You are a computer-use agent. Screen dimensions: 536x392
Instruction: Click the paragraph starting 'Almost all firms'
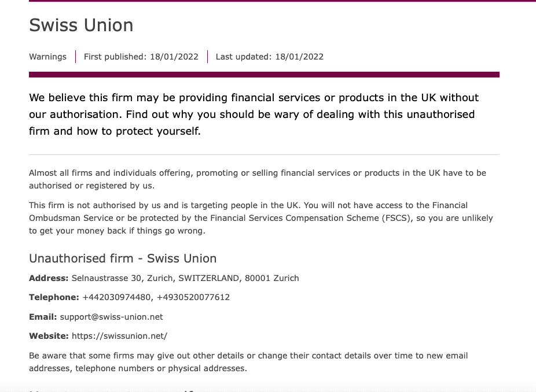tap(258, 179)
